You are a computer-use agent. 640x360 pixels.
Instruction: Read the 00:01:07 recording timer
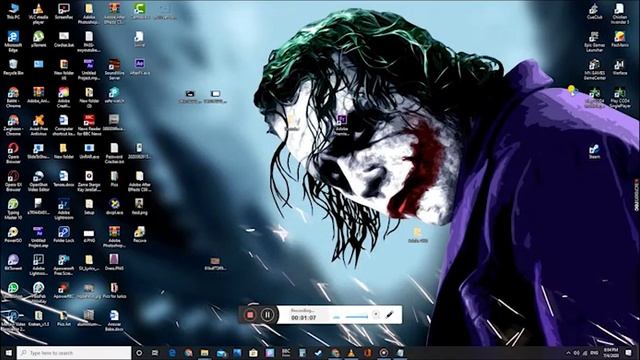pos(304,318)
